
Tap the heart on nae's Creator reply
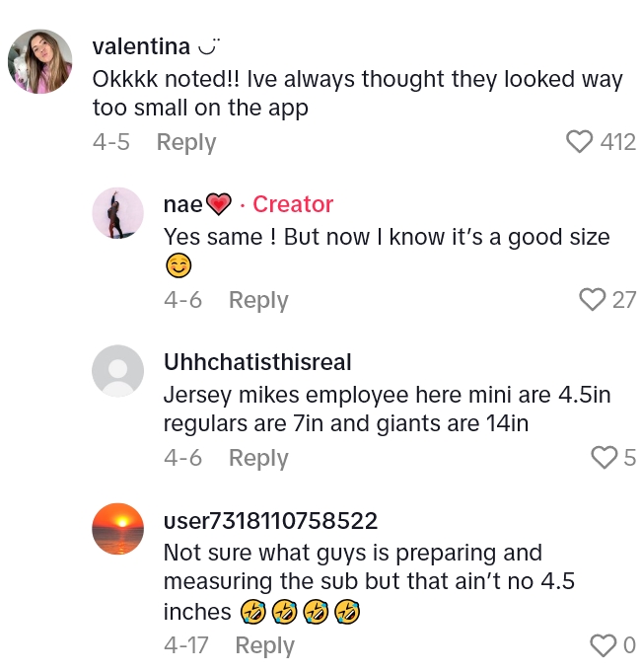592,300
